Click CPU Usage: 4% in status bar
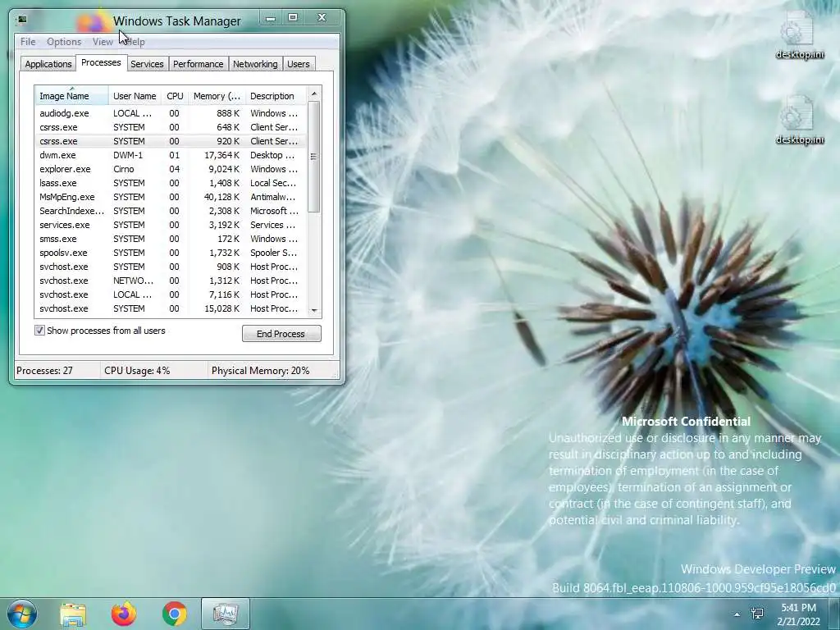Screen dimensions: 840x630 [137, 371]
